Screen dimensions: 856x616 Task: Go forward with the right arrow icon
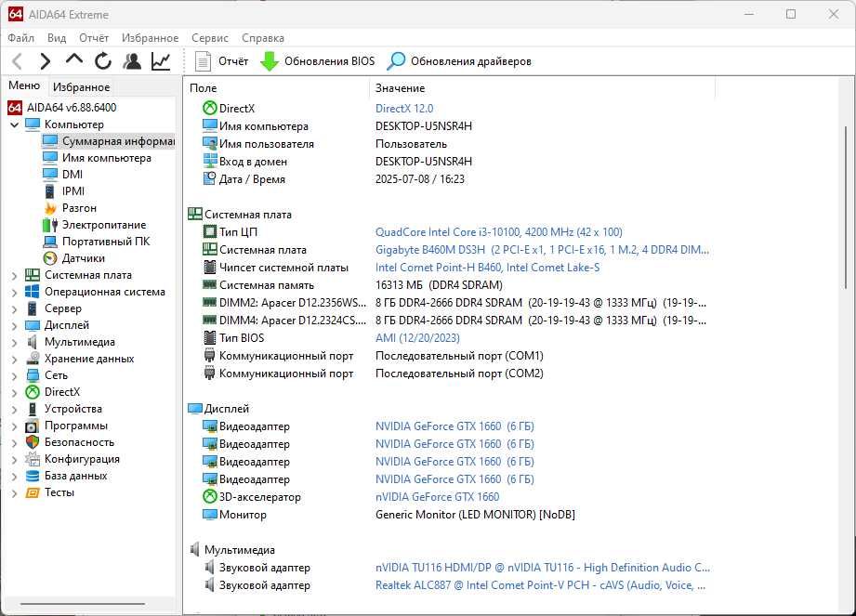tap(46, 61)
